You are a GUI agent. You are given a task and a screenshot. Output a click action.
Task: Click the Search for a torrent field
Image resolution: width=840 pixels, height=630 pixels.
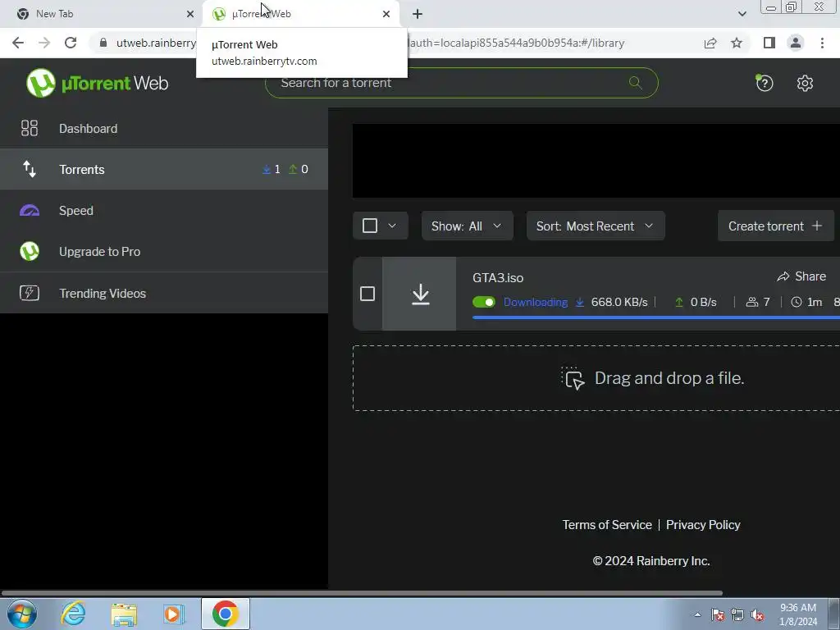[x=461, y=83]
